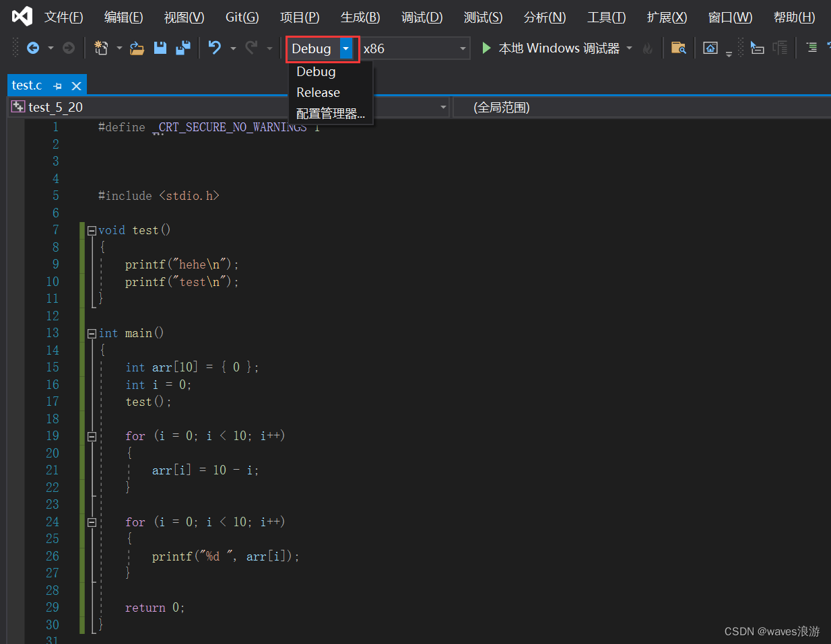Open the 扩展(X) menu

click(x=667, y=17)
